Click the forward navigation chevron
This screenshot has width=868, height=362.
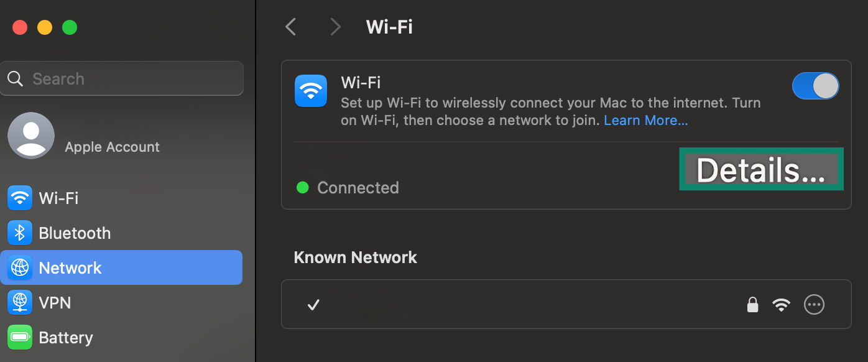point(335,27)
